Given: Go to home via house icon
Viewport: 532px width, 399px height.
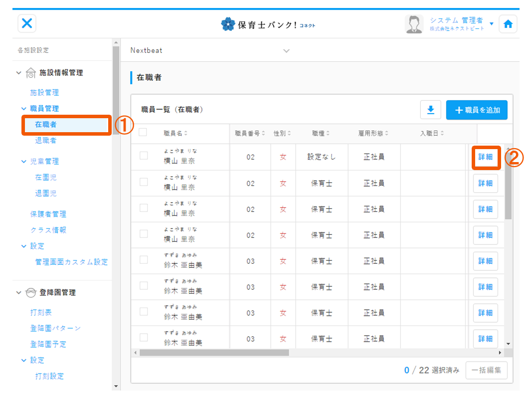Looking at the screenshot, I should point(508,24).
